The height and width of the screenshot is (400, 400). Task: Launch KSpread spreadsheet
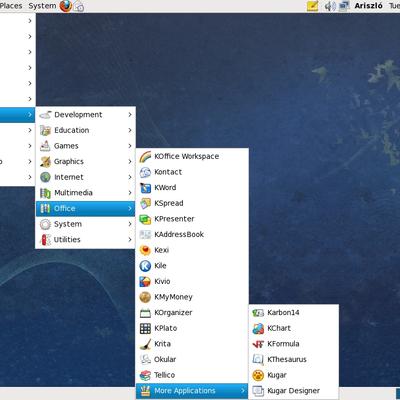coord(192,203)
